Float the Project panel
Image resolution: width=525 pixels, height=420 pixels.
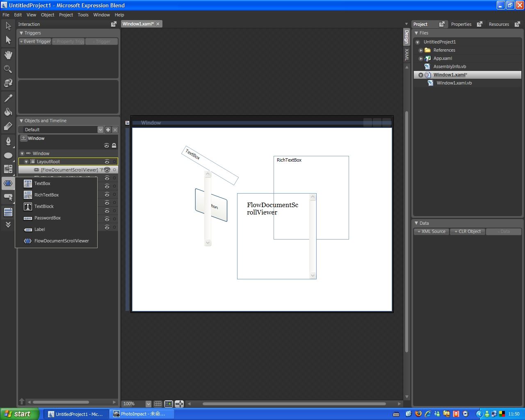point(442,24)
